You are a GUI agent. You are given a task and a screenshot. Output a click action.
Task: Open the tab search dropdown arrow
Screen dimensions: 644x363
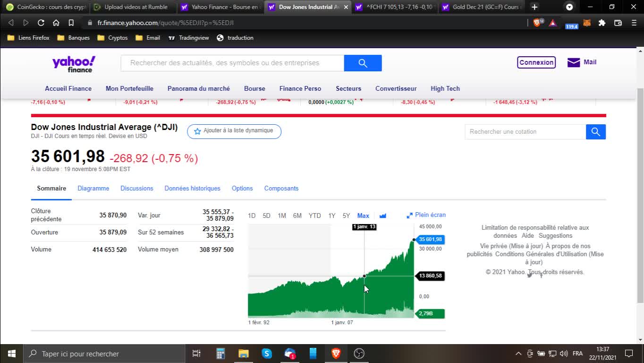tap(569, 7)
